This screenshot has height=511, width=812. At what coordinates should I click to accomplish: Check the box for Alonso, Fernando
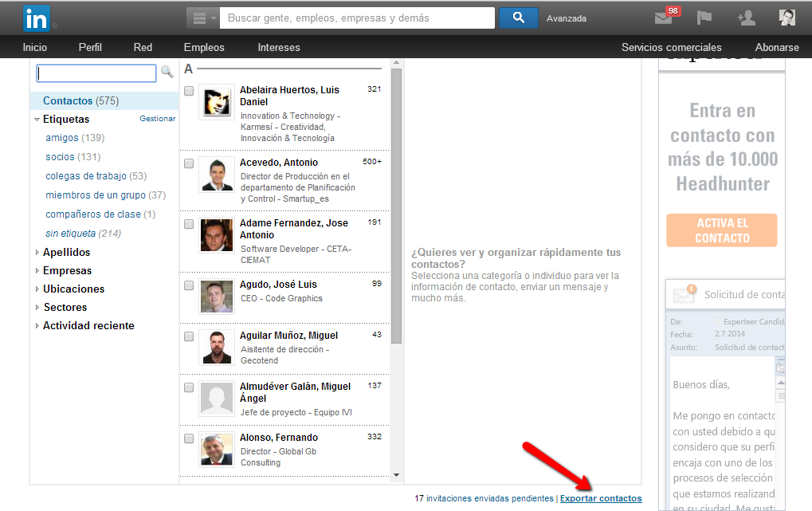189,438
